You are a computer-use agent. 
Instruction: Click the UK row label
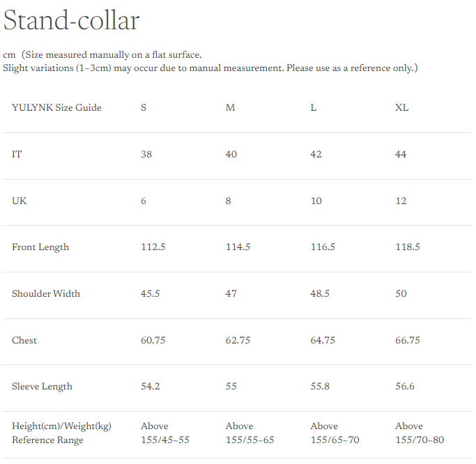pos(20,201)
